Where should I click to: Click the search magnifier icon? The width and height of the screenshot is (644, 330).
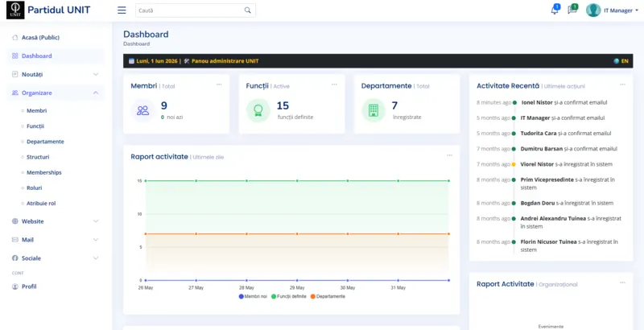[x=248, y=10]
